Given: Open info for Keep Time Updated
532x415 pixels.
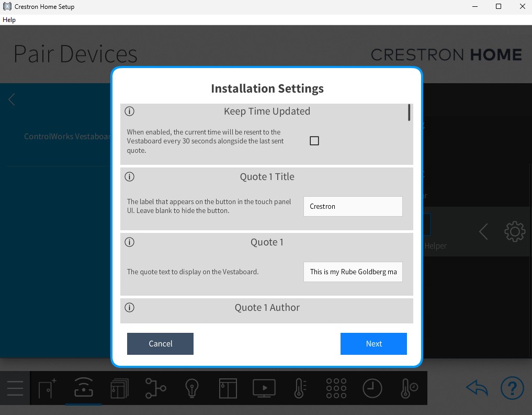Looking at the screenshot, I should coord(129,111).
